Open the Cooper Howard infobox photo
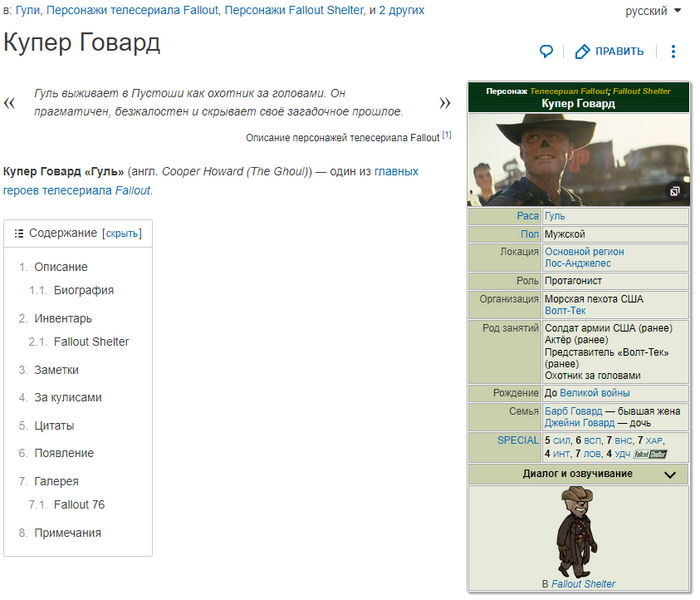Image resolution: width=700 pixels, height=600 pixels. (x=578, y=159)
